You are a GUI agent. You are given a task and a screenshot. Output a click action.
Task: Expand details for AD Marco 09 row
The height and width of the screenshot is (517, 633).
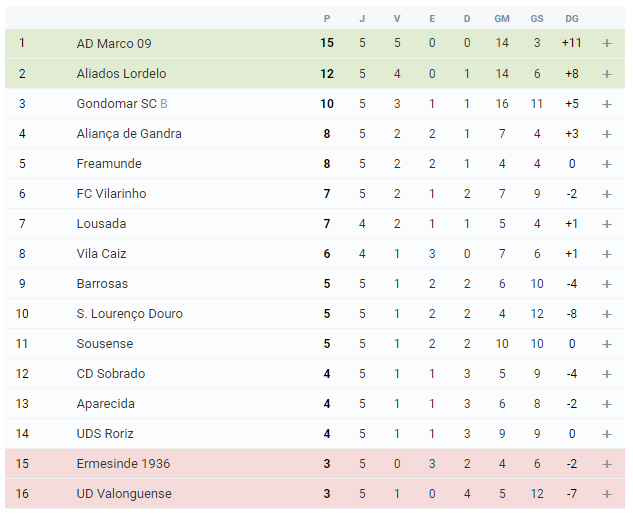tap(607, 43)
